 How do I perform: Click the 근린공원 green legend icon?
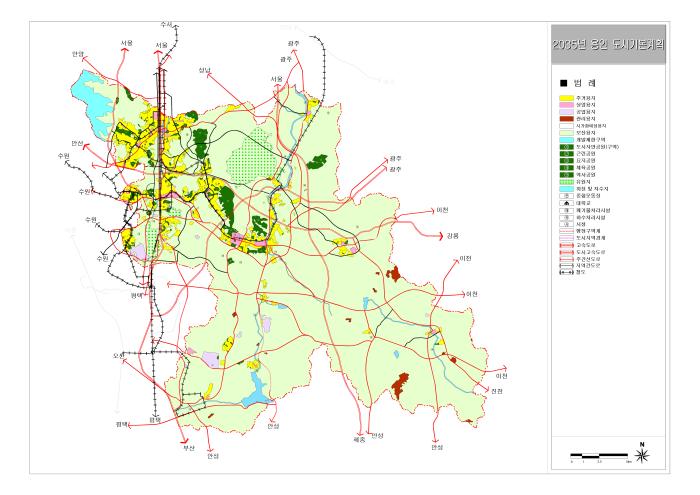click(566, 156)
